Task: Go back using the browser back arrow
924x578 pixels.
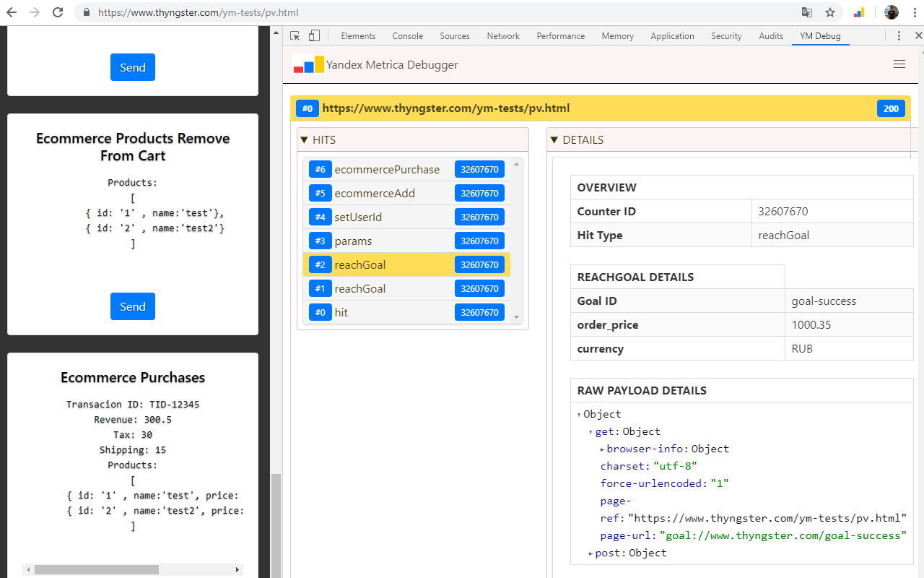Action: pos(12,12)
